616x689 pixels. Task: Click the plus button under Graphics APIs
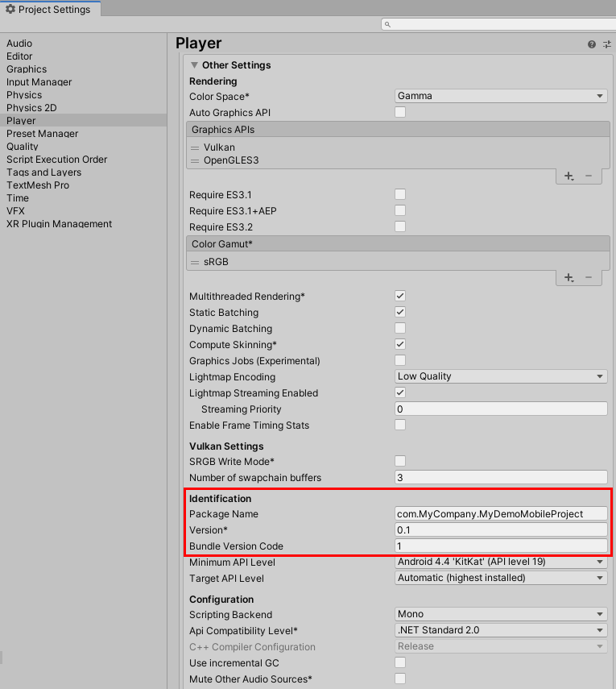point(568,176)
